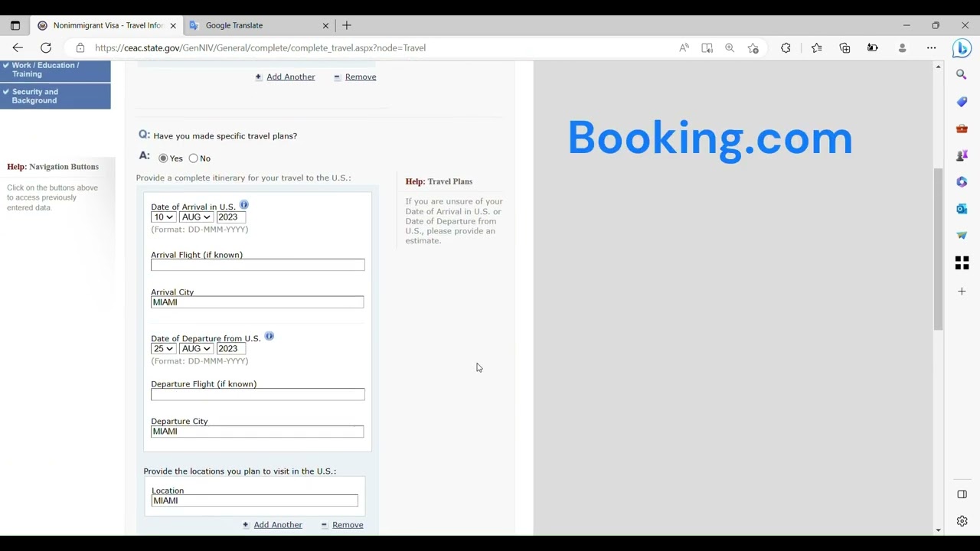
Task: Click the Departure Flight input field
Action: pyautogui.click(x=258, y=394)
